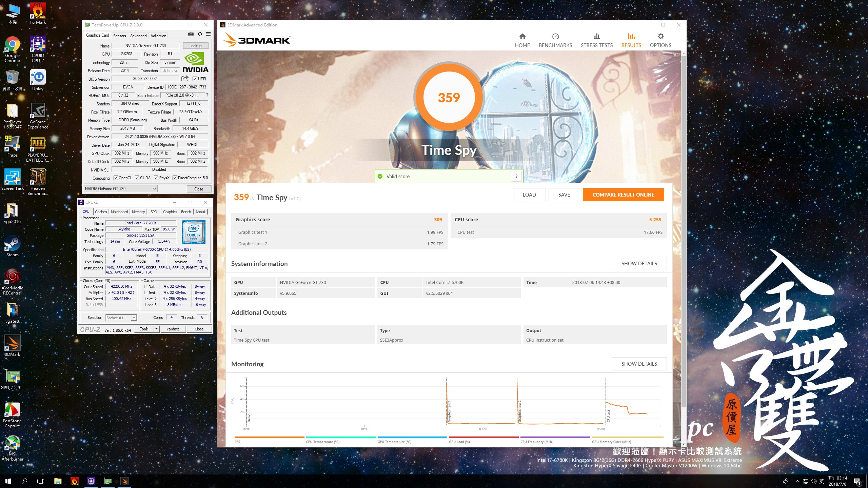Open FurMark desktop shortcut
The image size is (868, 488).
[38, 14]
